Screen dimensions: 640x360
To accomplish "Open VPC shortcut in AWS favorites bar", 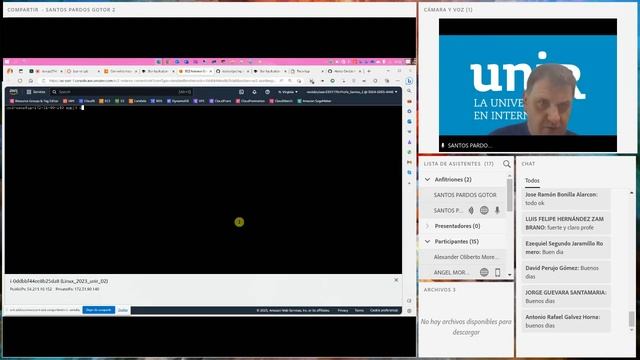I will [x=199, y=101].
